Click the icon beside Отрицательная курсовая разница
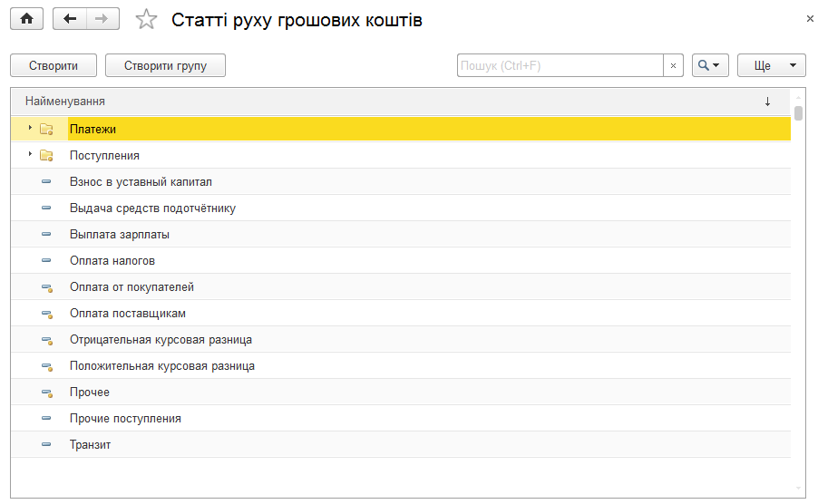The height and width of the screenshot is (504, 818). 47,340
